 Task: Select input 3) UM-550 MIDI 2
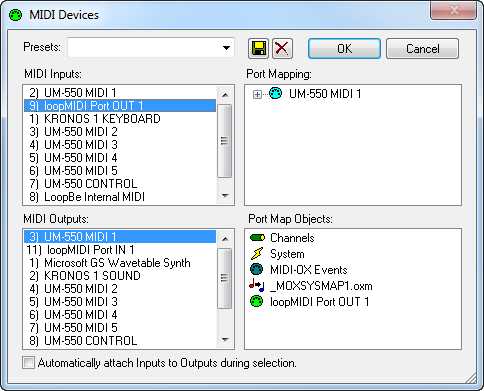(120, 132)
